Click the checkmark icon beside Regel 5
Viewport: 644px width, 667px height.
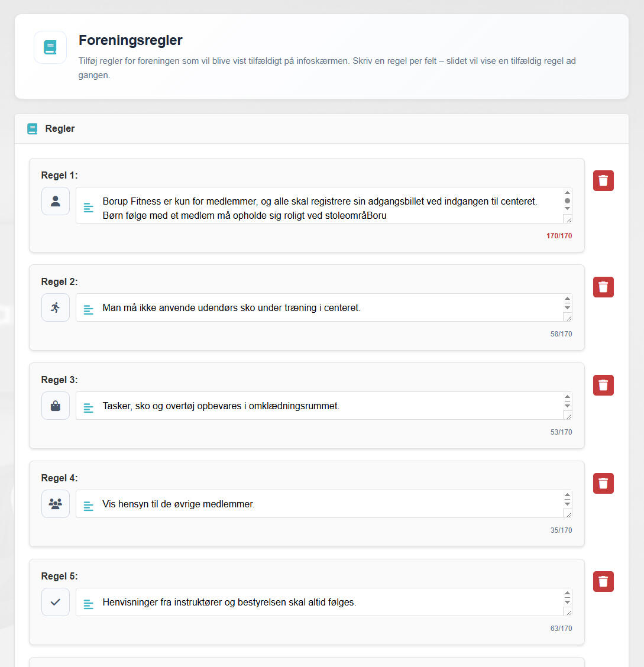coord(56,603)
